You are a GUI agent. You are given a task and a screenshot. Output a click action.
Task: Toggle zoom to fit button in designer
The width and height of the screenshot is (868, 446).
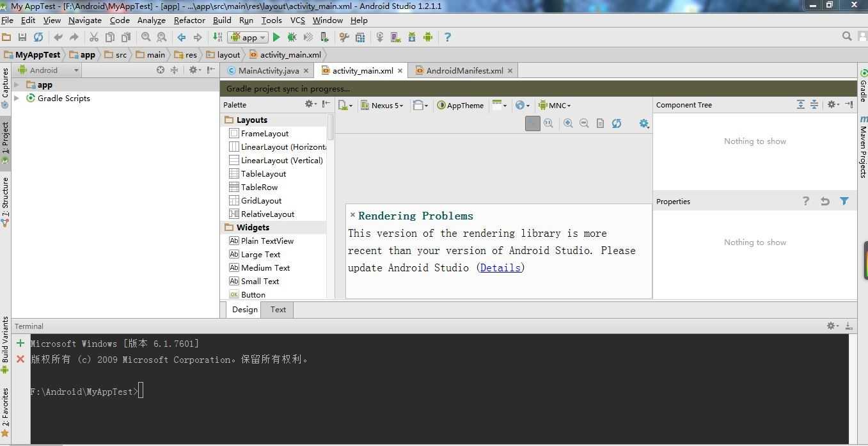point(532,123)
